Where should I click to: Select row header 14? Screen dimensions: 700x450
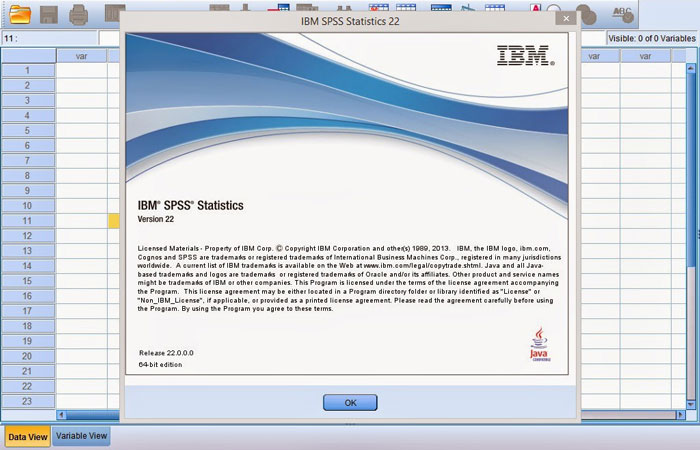[28, 266]
